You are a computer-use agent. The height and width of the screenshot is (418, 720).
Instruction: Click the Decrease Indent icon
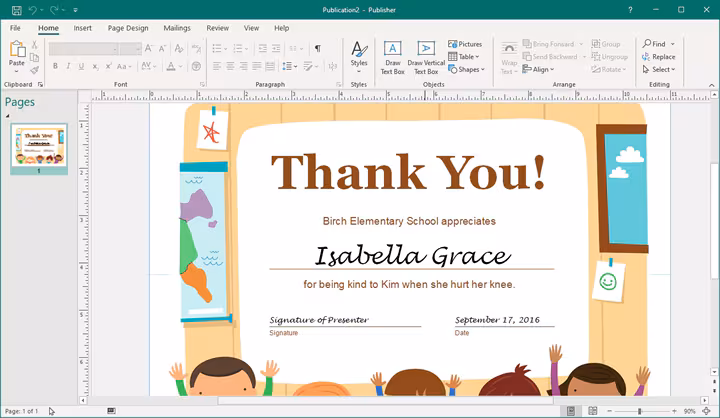tap(263, 48)
